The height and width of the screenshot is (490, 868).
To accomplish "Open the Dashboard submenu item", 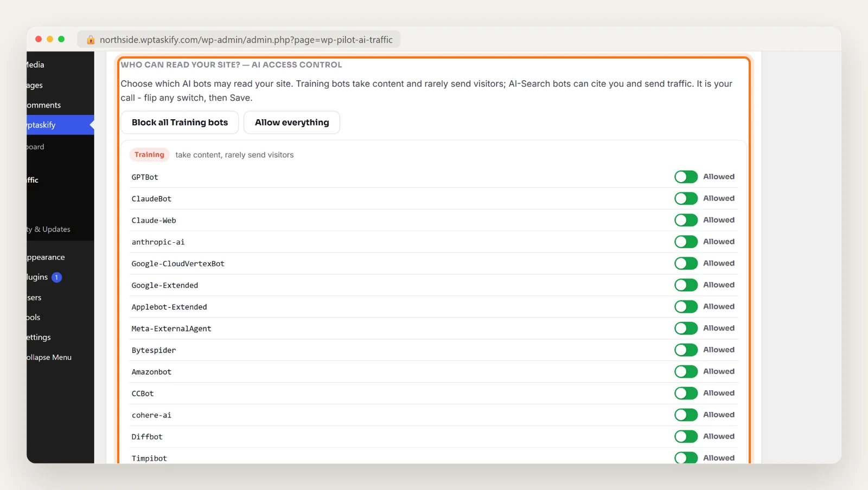I will click(x=35, y=147).
